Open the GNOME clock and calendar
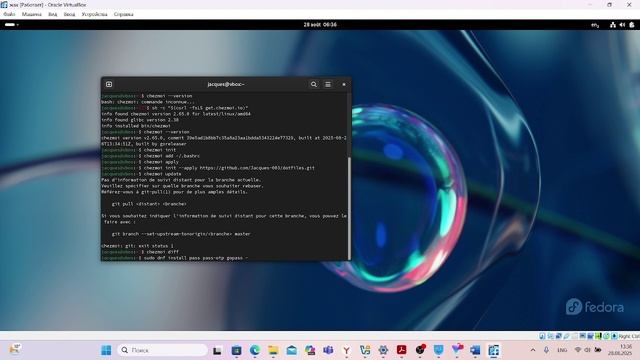This screenshot has width=640, height=360. [320, 24]
